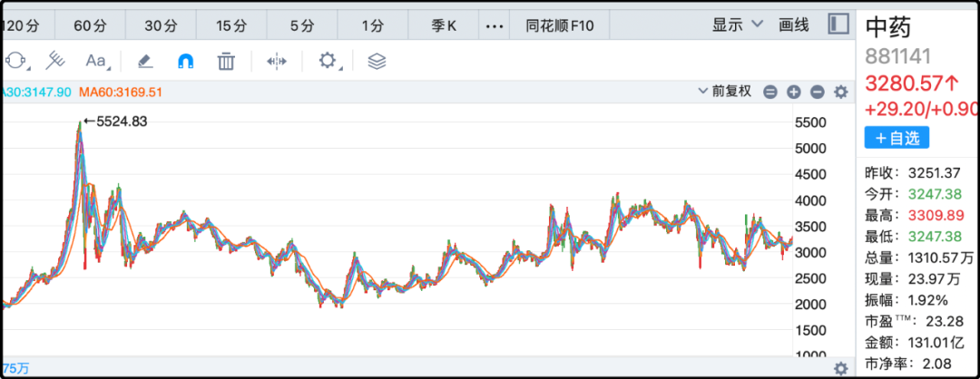980x379 pixels.
Task: Toggle the 画线 drawing mode
Action: (794, 25)
